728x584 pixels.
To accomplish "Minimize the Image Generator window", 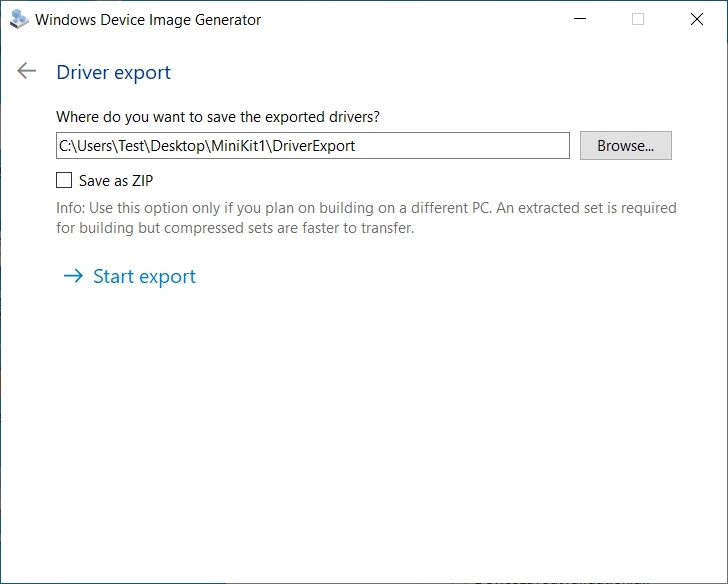I will point(580,19).
